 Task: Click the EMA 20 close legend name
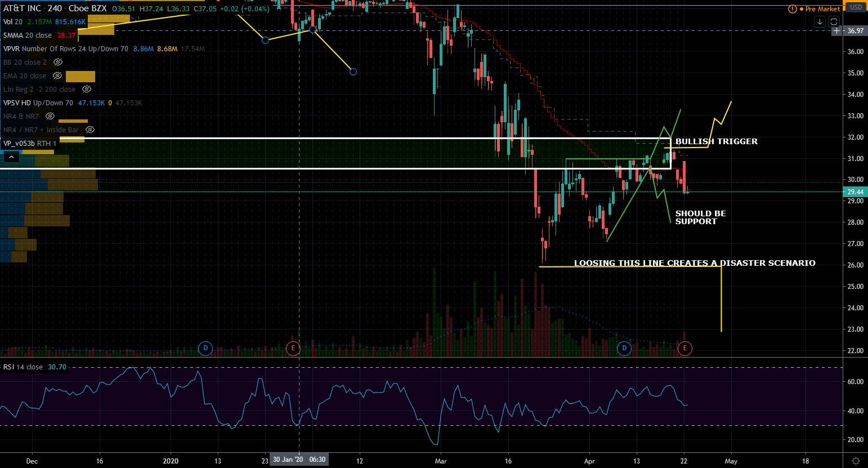pyautogui.click(x=25, y=76)
